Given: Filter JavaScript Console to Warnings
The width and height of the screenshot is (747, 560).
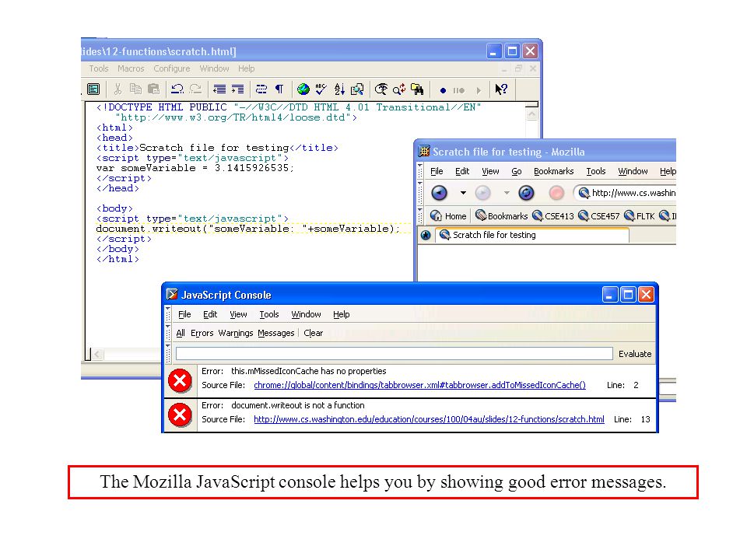Looking at the screenshot, I should click(x=235, y=333).
